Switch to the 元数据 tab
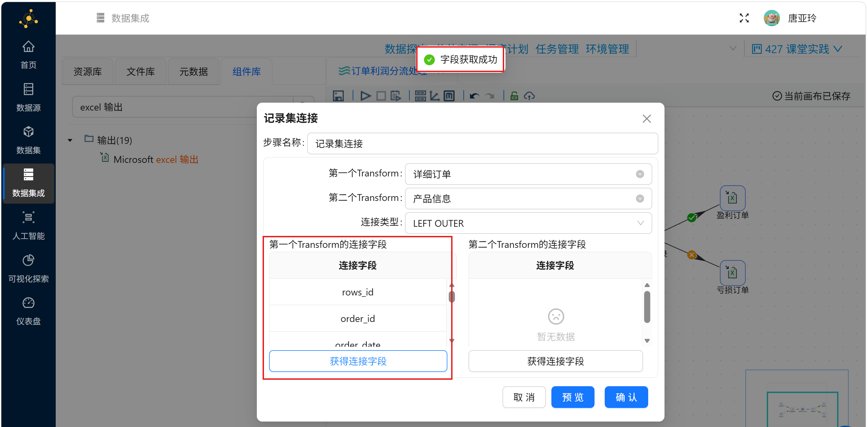The image size is (868, 427). [193, 72]
